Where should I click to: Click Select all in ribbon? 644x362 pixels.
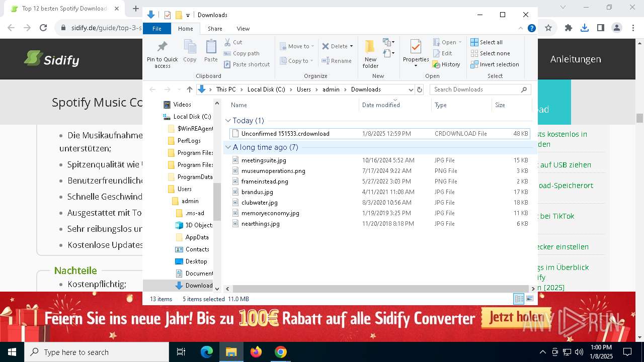(x=487, y=42)
